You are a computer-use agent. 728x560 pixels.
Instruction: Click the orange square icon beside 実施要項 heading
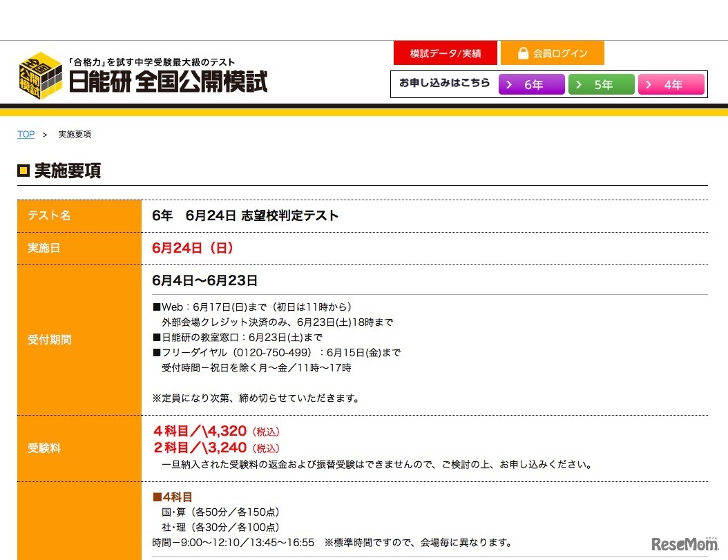23,171
